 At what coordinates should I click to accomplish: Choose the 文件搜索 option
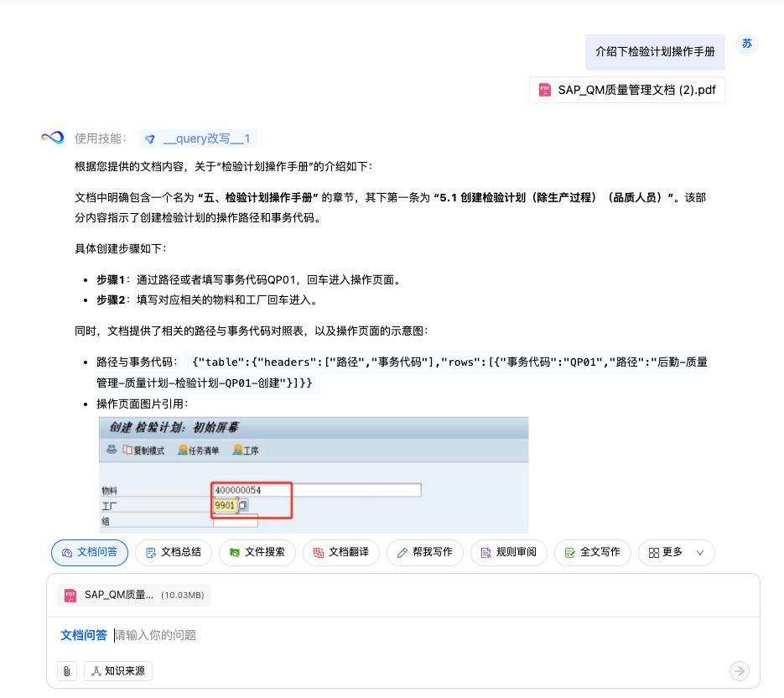tap(257, 552)
